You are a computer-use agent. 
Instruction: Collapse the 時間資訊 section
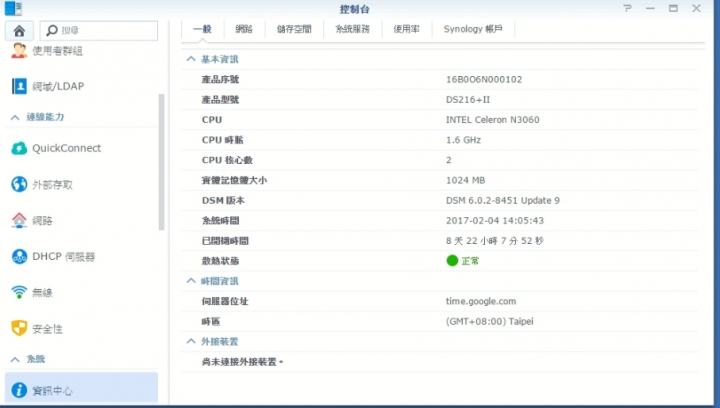[x=191, y=281]
